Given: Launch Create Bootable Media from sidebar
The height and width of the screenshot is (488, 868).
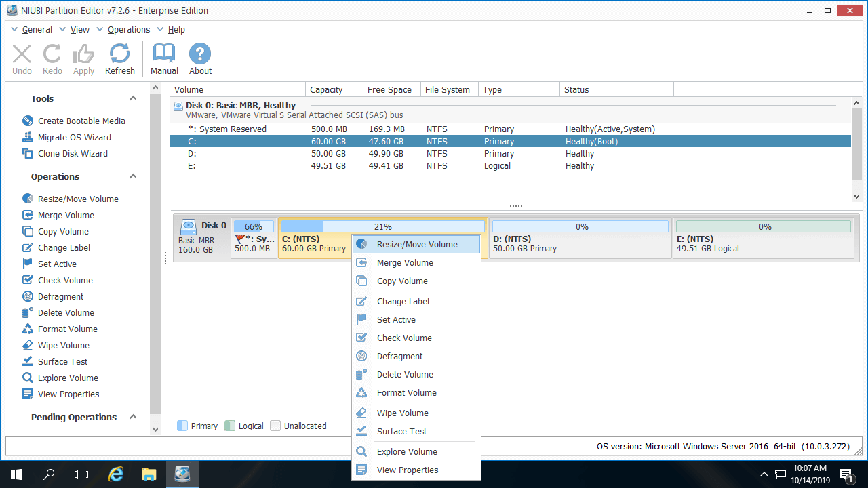Looking at the screenshot, I should [x=81, y=121].
